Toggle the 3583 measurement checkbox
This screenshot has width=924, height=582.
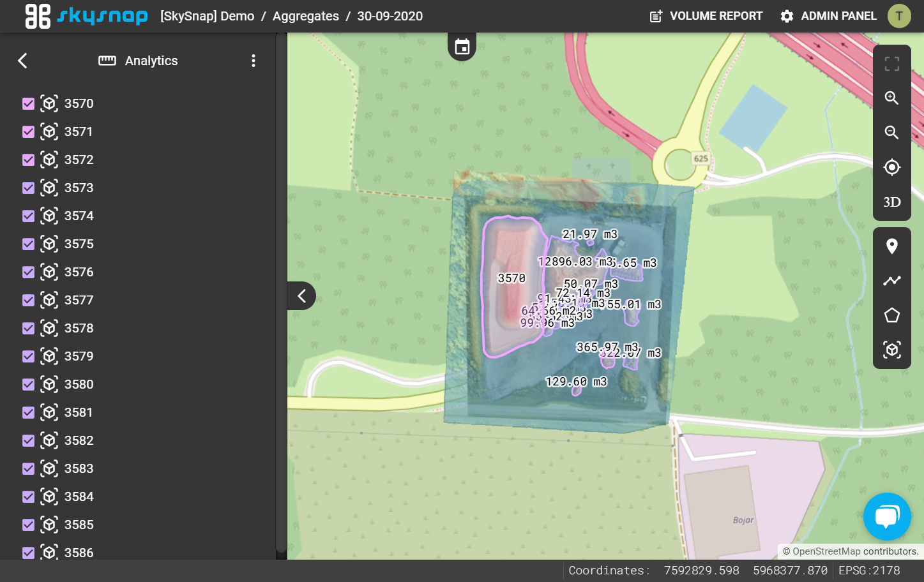(28, 468)
